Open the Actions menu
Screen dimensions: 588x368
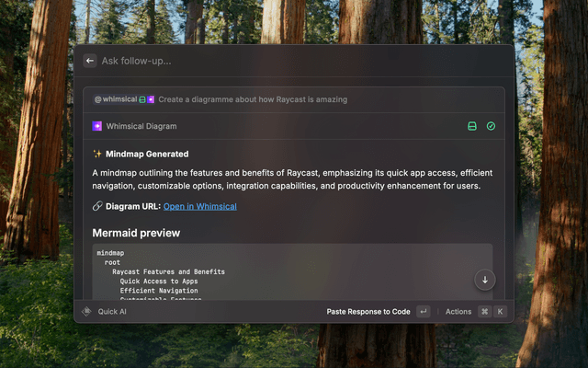coord(458,312)
